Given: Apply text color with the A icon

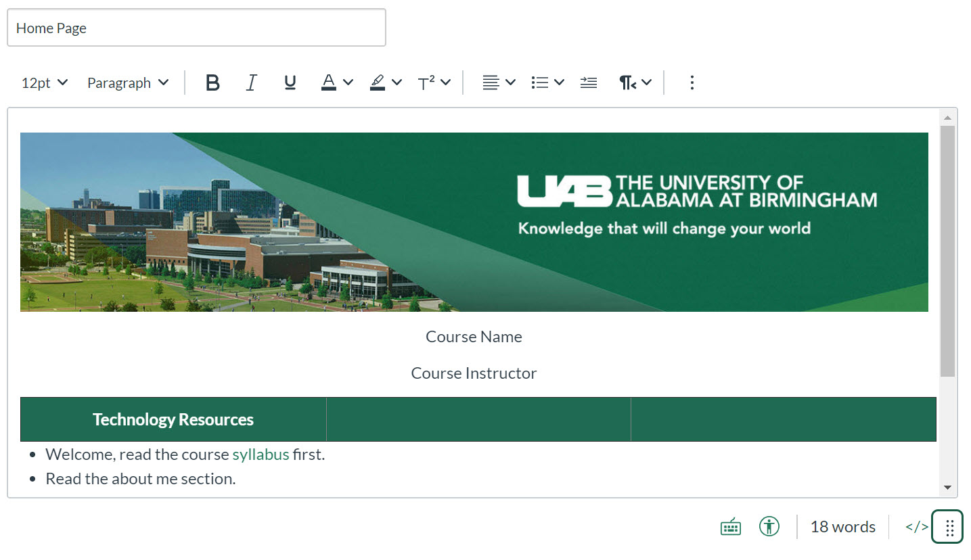Looking at the screenshot, I should tap(329, 83).
